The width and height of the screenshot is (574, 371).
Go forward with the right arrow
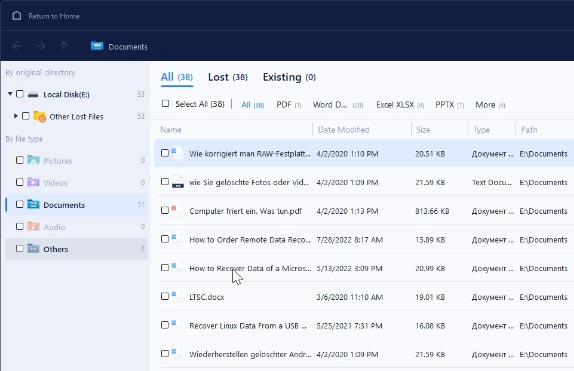pyautogui.click(x=41, y=46)
